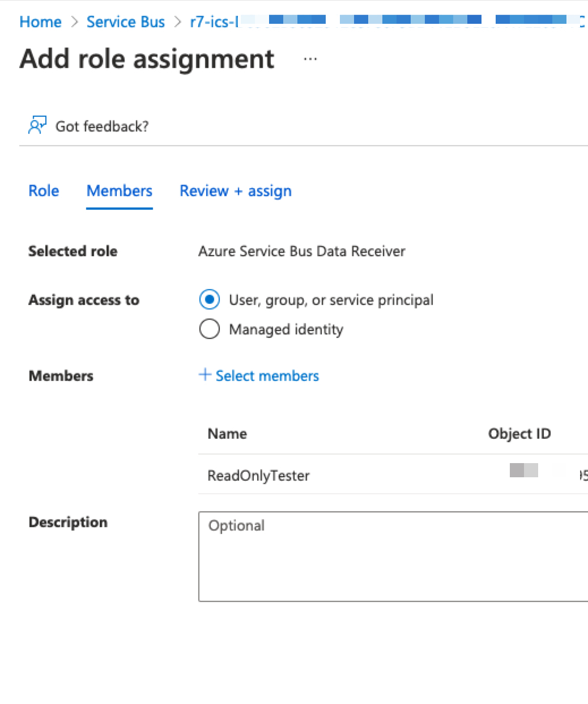Click the plus icon beside Select members

click(x=204, y=375)
